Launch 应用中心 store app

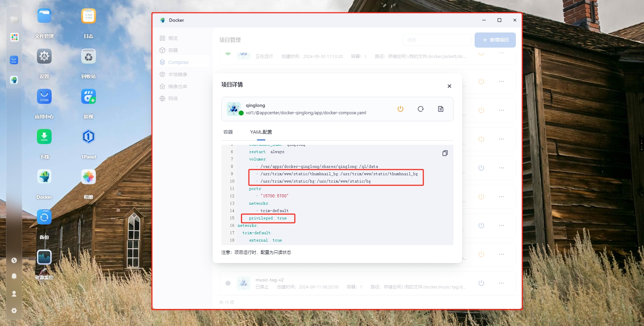(x=44, y=96)
